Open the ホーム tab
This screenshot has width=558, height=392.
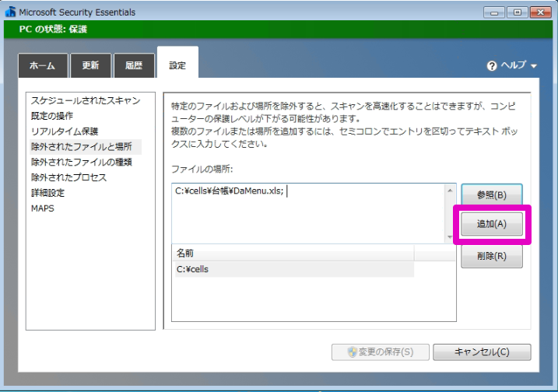click(x=43, y=66)
